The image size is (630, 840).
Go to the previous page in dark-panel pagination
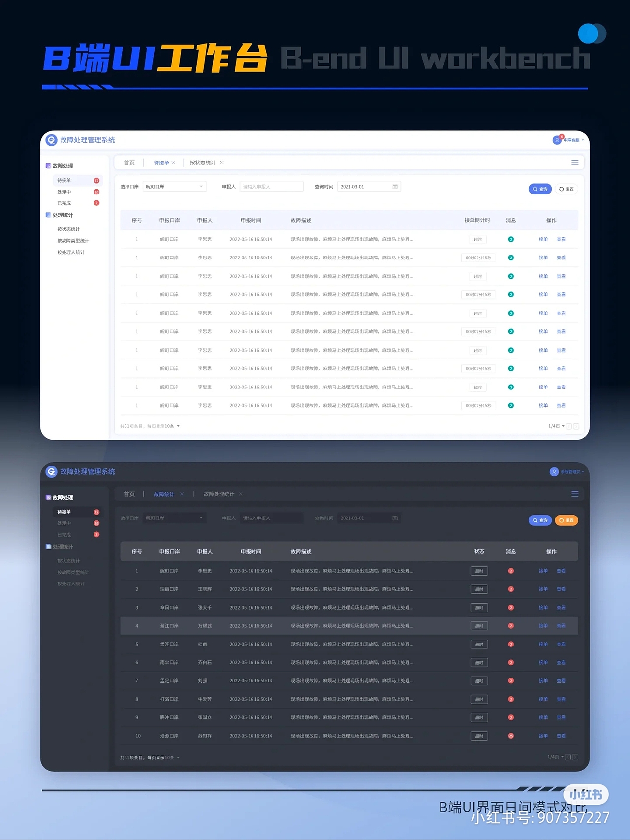click(x=568, y=757)
